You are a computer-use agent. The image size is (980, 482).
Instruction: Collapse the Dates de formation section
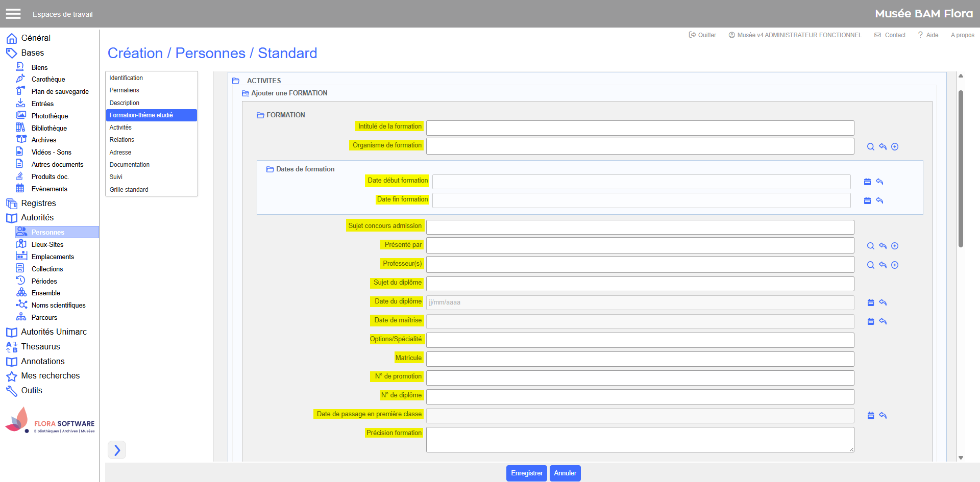tap(270, 169)
